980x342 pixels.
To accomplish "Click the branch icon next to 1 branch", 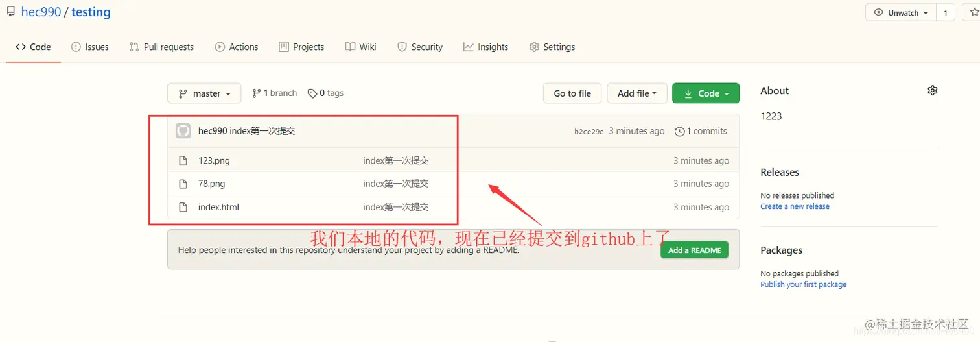I will 257,93.
